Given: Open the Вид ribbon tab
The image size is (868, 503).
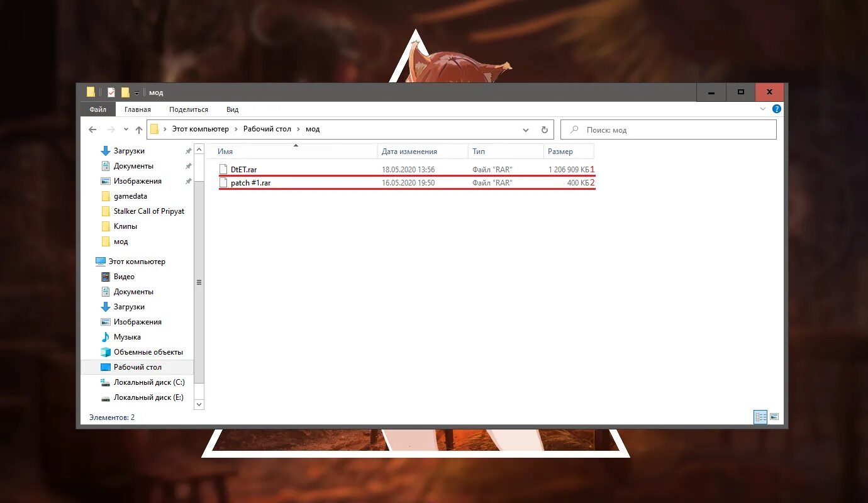Looking at the screenshot, I should point(232,109).
